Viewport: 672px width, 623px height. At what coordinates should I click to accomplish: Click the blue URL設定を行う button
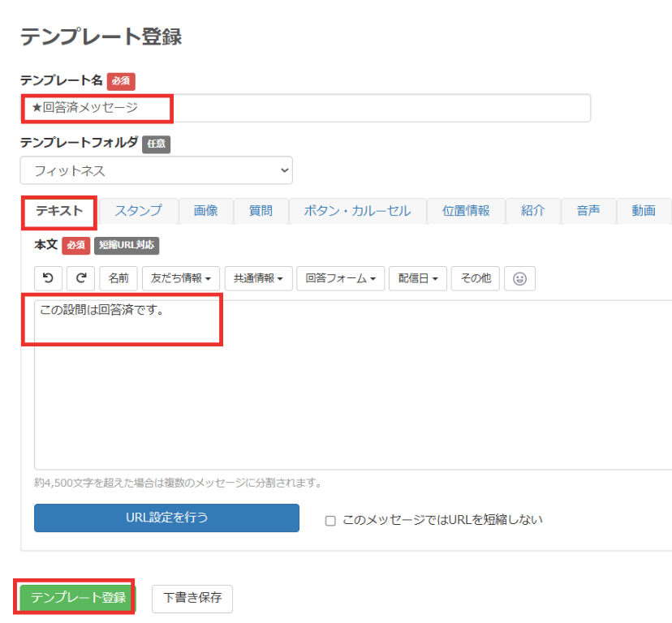(166, 518)
